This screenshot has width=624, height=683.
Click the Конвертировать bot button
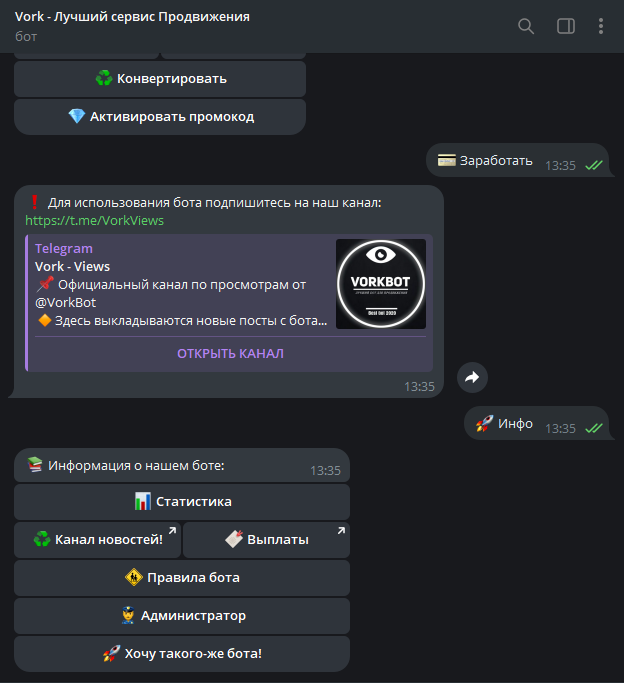[160, 79]
